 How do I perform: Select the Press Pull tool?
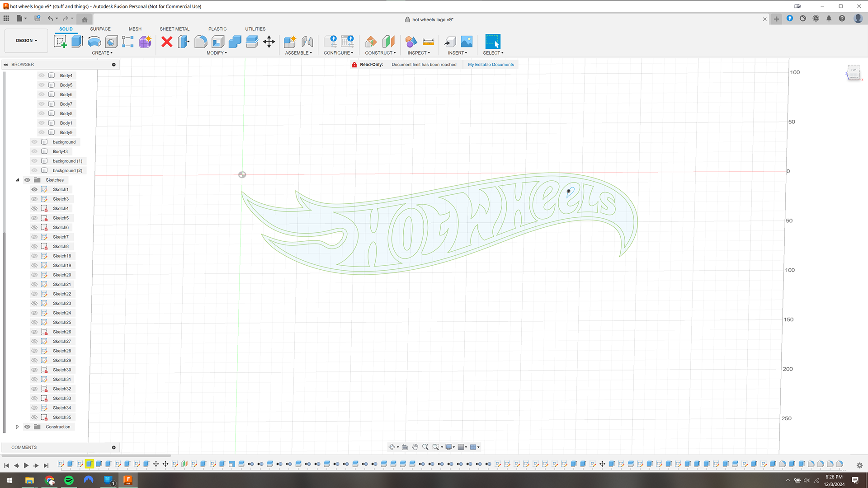point(184,42)
